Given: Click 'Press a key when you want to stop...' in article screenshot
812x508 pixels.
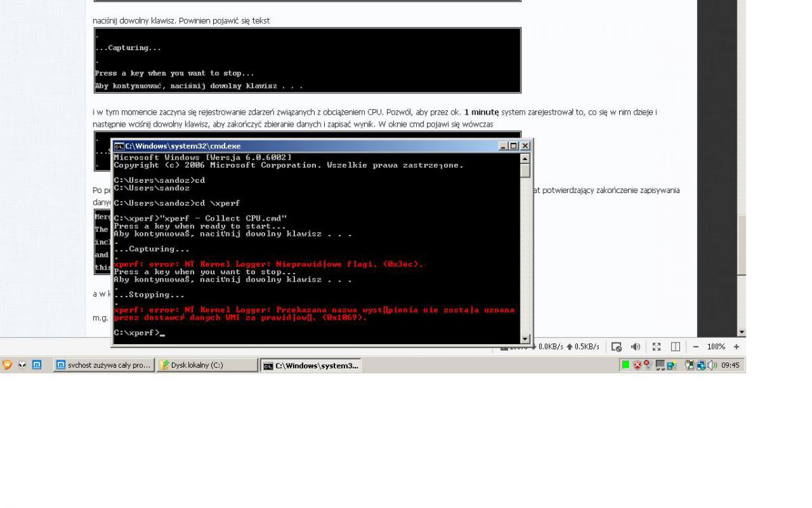Looking at the screenshot, I should [x=175, y=73].
